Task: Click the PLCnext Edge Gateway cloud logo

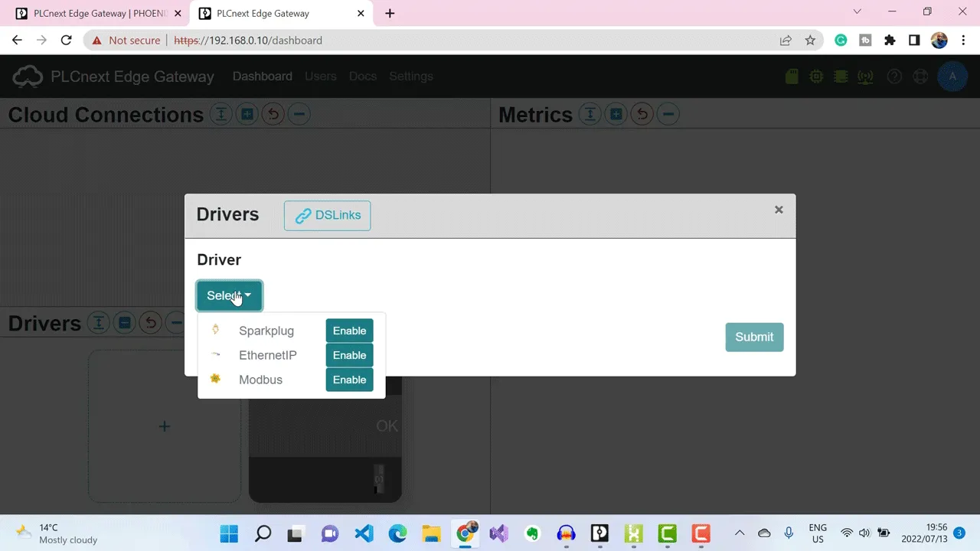Action: 28,77
